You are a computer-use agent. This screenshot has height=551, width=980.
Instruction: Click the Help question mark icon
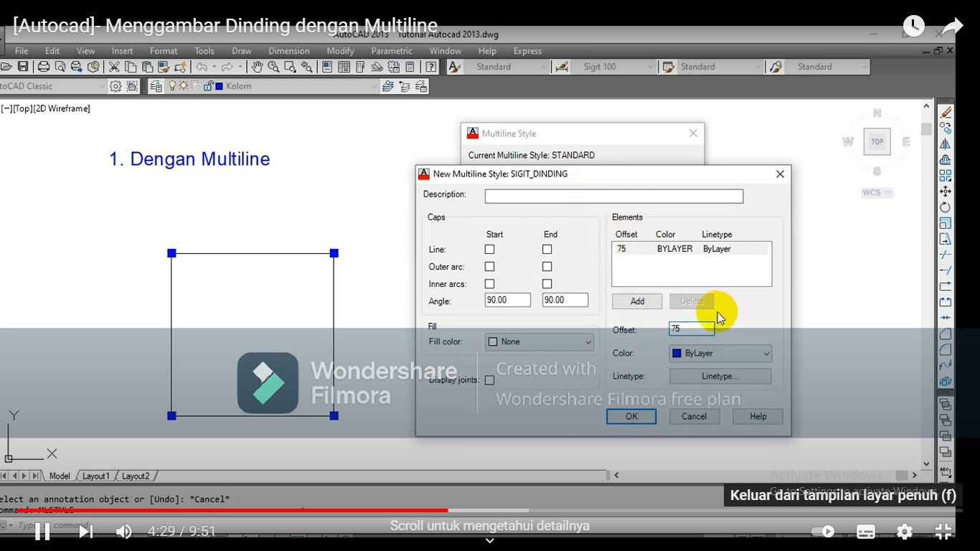(x=430, y=67)
